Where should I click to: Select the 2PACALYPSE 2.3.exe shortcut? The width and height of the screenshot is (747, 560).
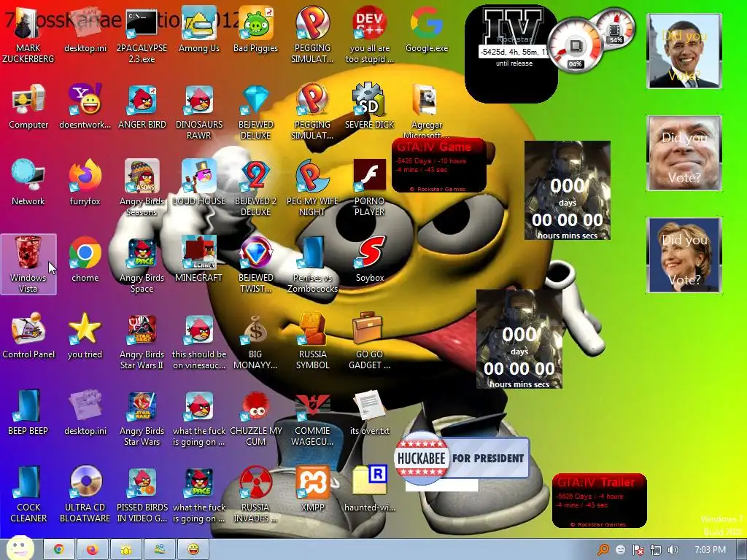click(x=142, y=35)
